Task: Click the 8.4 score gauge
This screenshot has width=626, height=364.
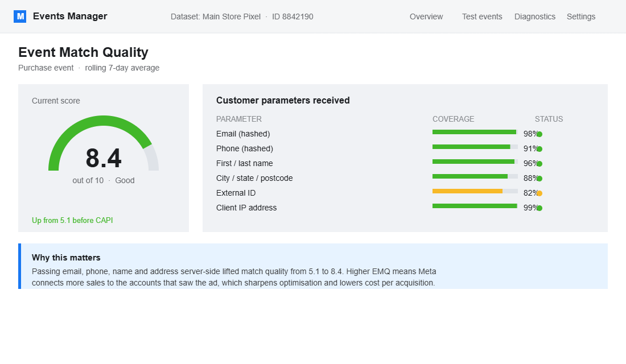Action: pyautogui.click(x=104, y=144)
